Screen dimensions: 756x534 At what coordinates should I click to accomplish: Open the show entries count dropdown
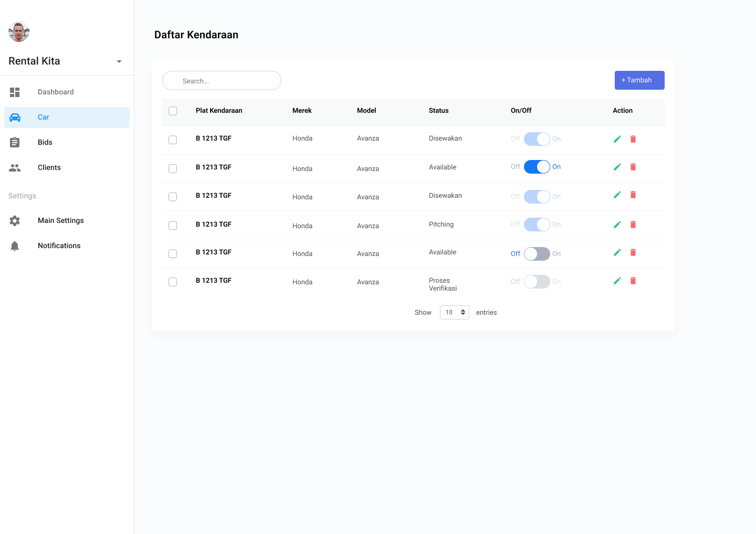[455, 313]
